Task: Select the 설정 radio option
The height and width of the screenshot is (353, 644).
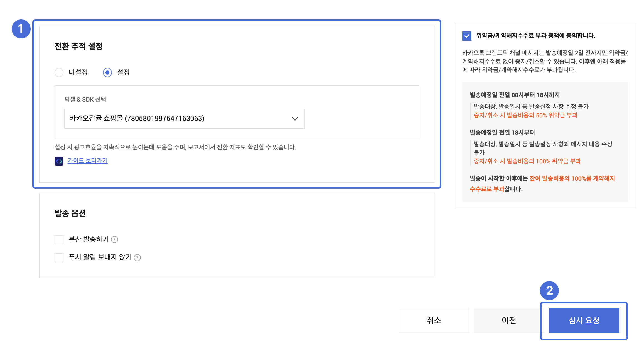Action: [x=107, y=73]
